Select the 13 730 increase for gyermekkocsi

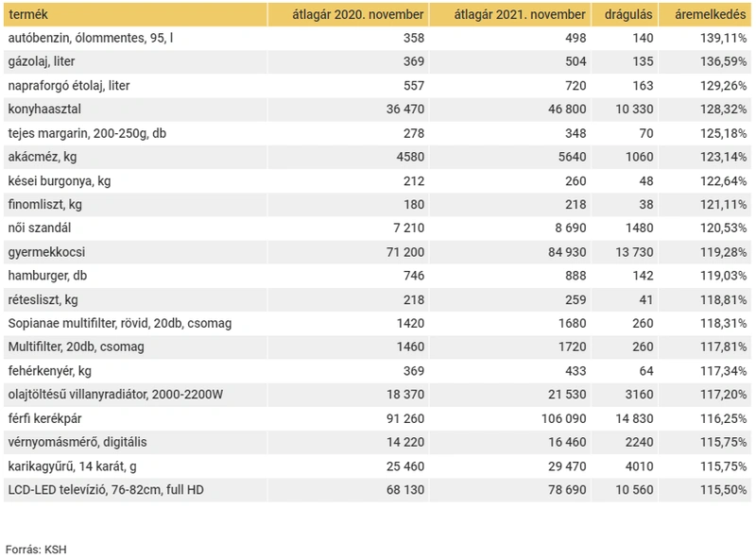[634, 252]
